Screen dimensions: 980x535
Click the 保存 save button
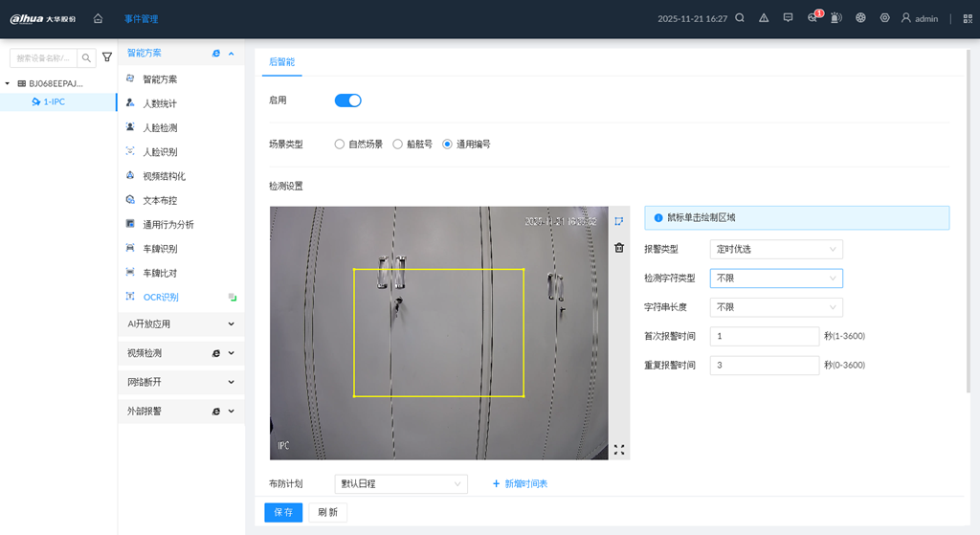283,512
